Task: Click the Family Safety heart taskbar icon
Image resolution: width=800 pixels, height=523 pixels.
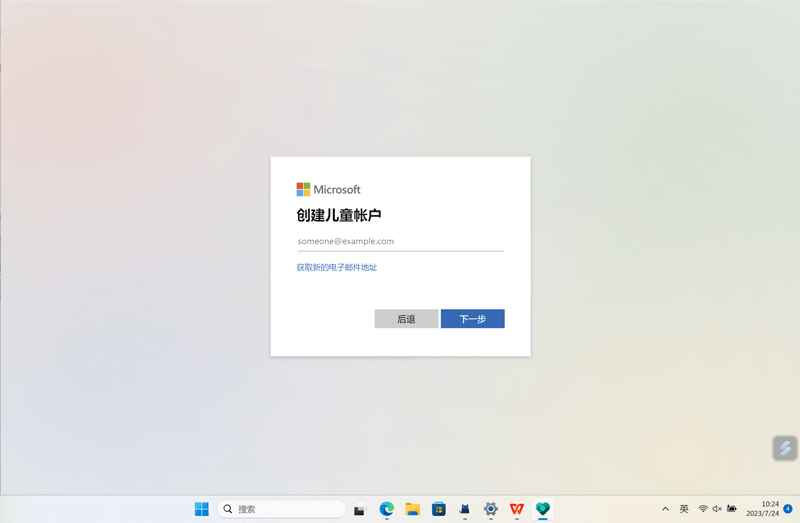Action: (x=543, y=509)
